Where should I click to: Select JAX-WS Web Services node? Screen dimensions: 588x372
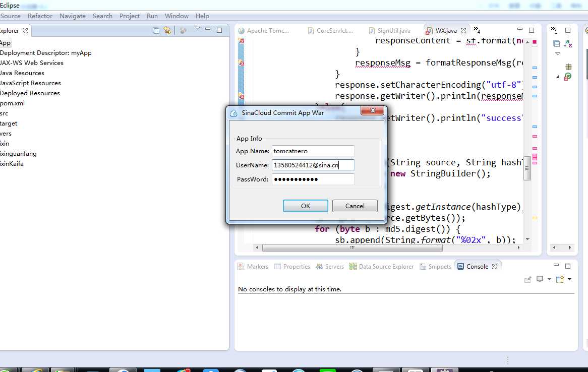[31, 63]
